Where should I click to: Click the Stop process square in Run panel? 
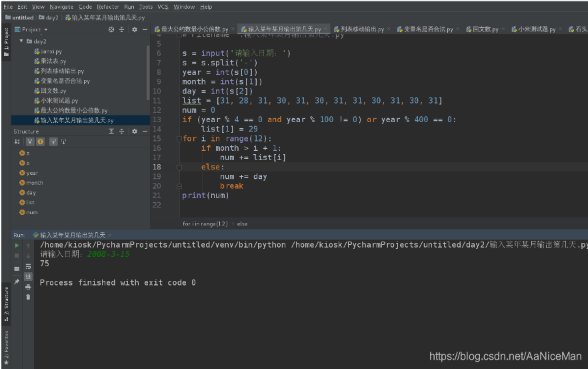tap(17, 256)
